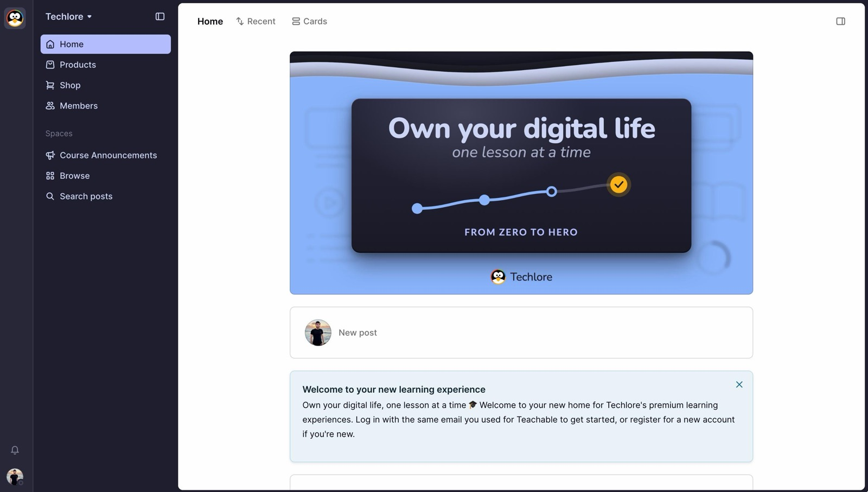Open Search posts
This screenshot has width=868, height=492.
coord(105,197)
